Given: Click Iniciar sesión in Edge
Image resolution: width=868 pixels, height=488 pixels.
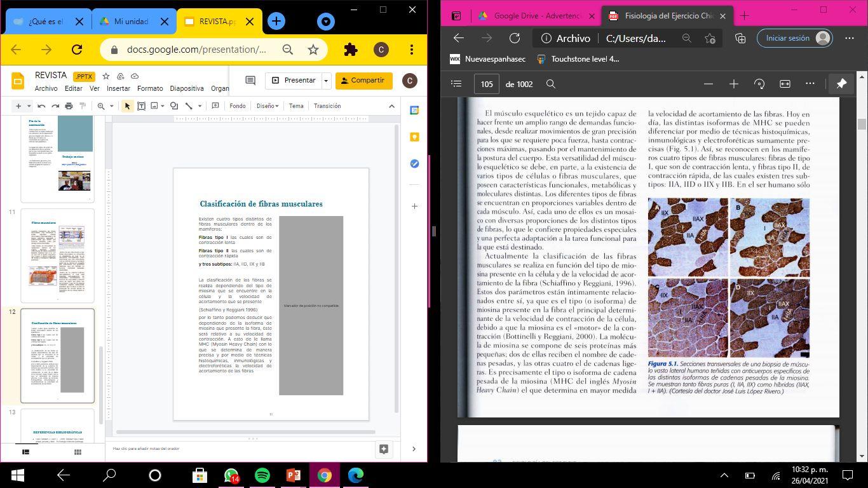Looking at the screenshot, I should pyautogui.click(x=796, y=38).
